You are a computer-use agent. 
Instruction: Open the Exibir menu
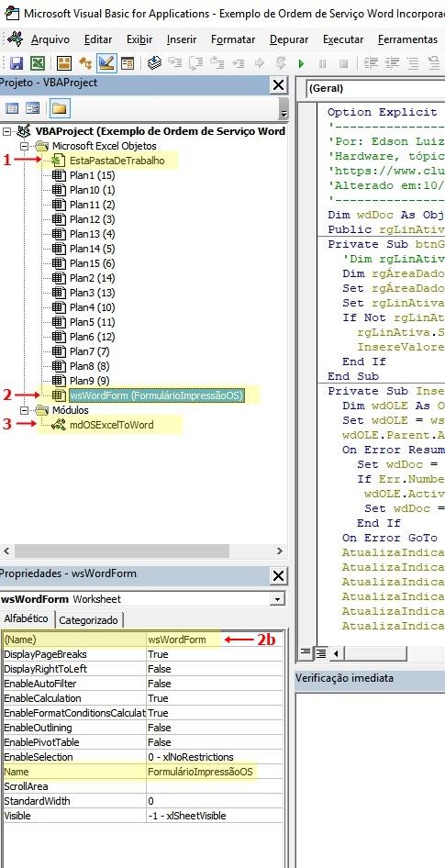coord(139,39)
